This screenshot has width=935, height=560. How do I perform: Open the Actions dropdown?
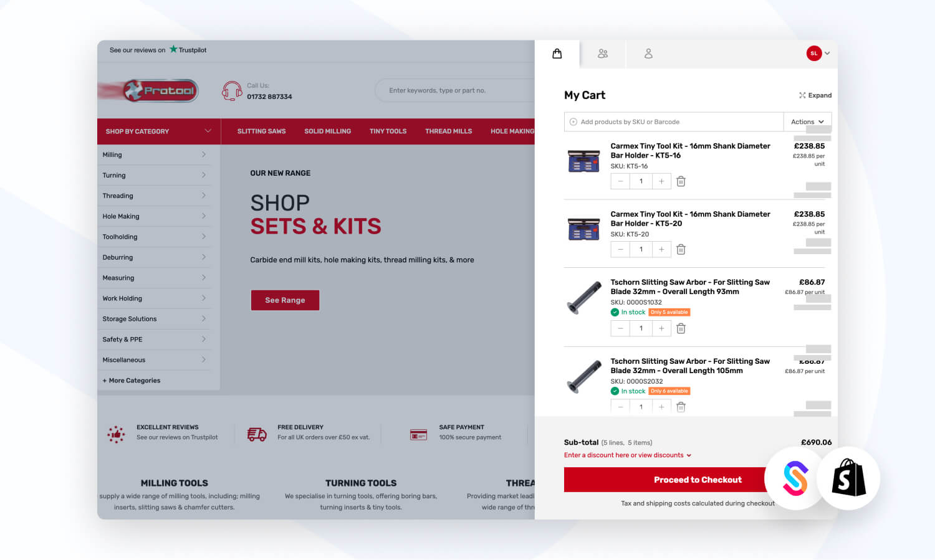pos(807,122)
